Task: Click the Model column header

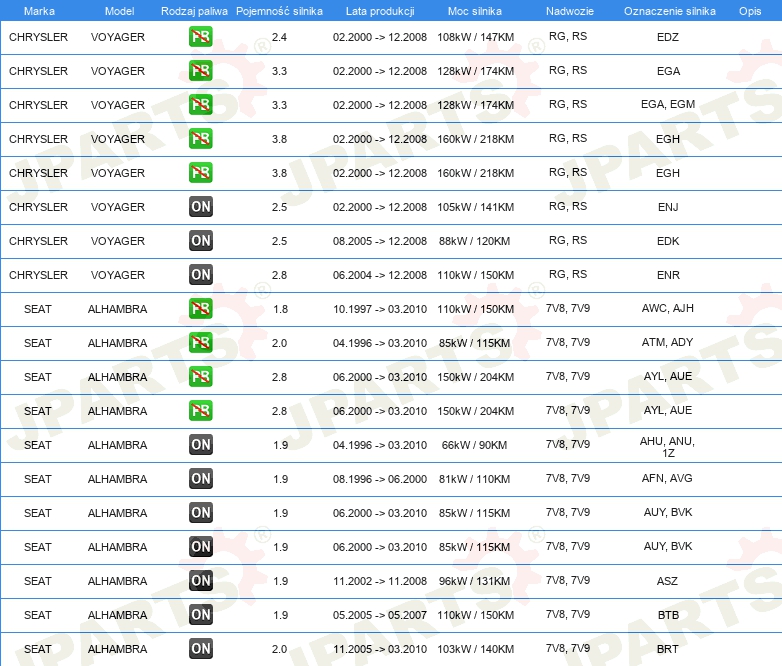Action: tap(120, 11)
